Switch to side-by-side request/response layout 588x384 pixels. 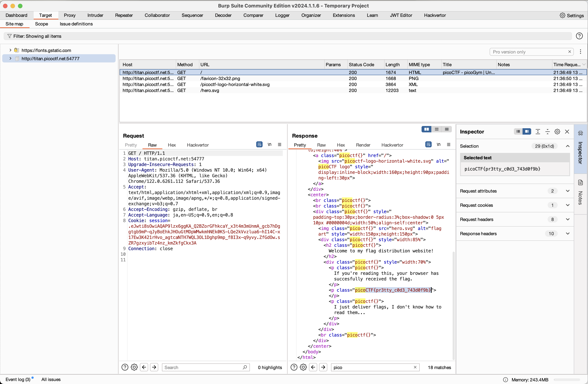coord(426,129)
